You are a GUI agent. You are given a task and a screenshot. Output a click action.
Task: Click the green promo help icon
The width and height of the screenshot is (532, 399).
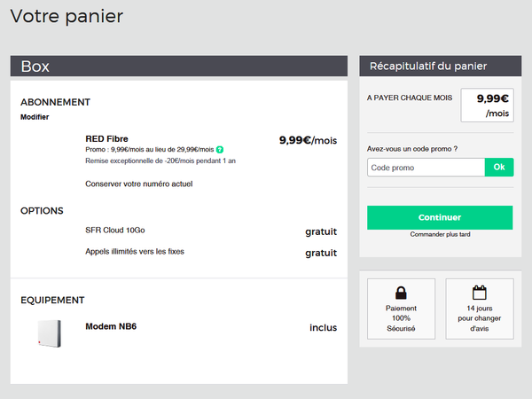click(x=219, y=149)
